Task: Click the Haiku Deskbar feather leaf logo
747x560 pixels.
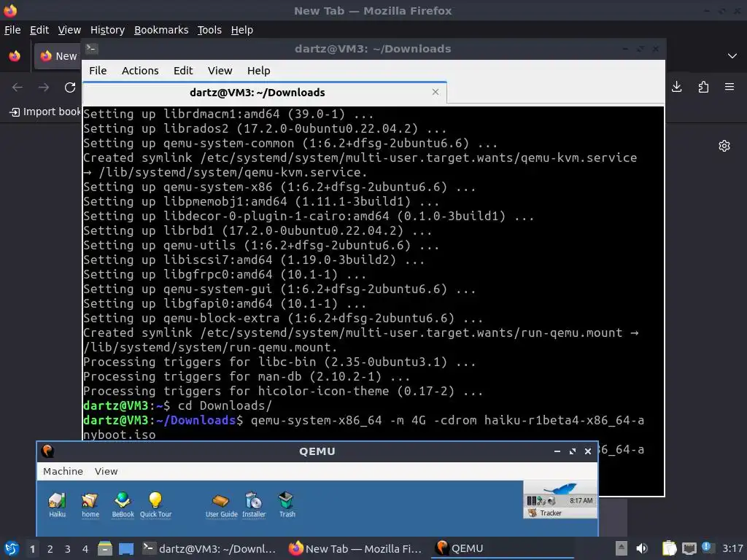Action: (560, 488)
